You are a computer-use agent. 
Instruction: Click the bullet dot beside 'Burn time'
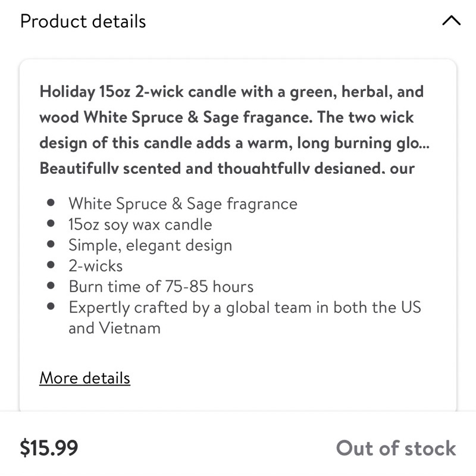click(x=52, y=287)
